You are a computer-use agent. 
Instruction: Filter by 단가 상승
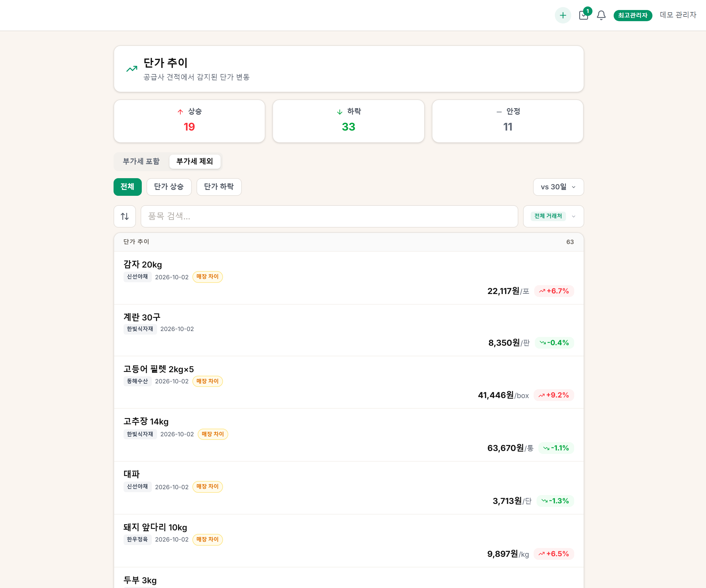[x=169, y=187]
